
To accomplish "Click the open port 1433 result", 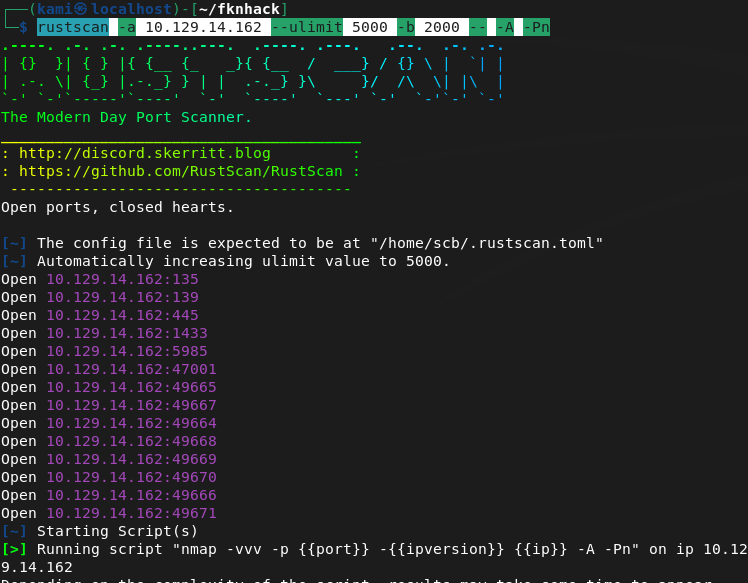I will 126,333.
